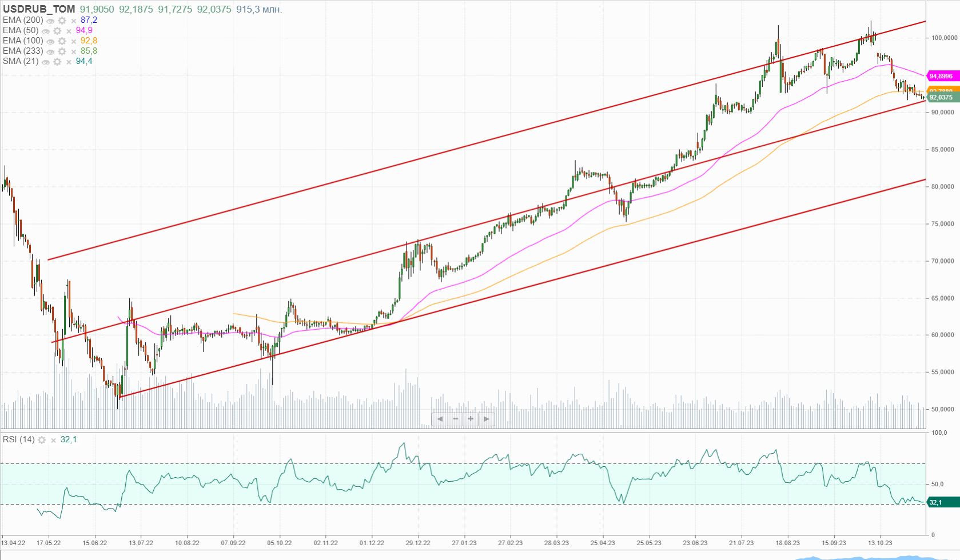Open the SMA (21) settings gear
Image resolution: width=960 pixels, height=560 pixels.
57,62
